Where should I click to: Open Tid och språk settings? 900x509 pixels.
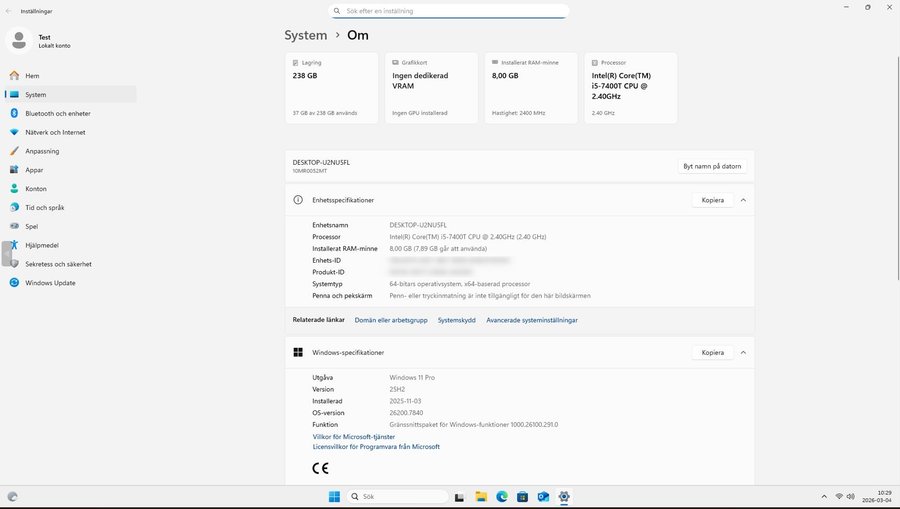click(44, 207)
